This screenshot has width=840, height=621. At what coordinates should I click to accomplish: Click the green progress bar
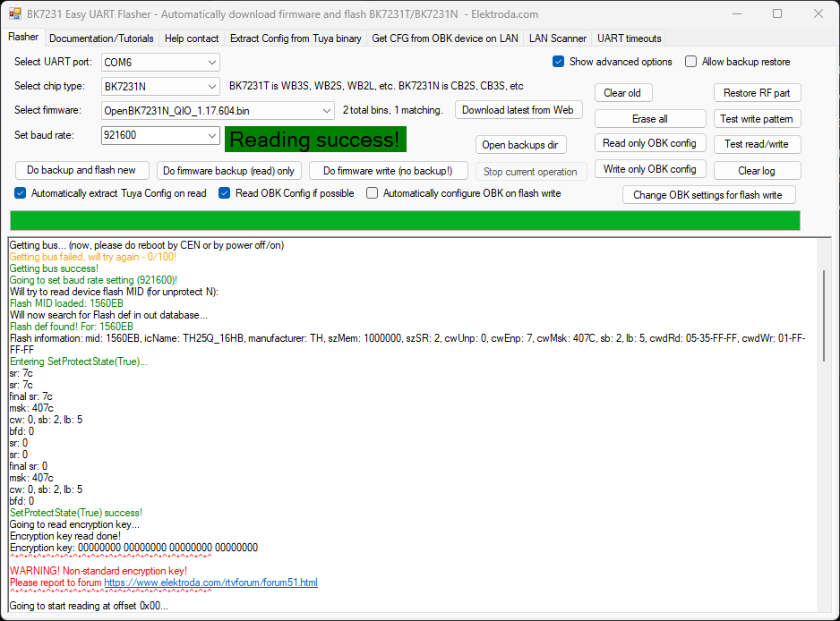tap(405, 220)
